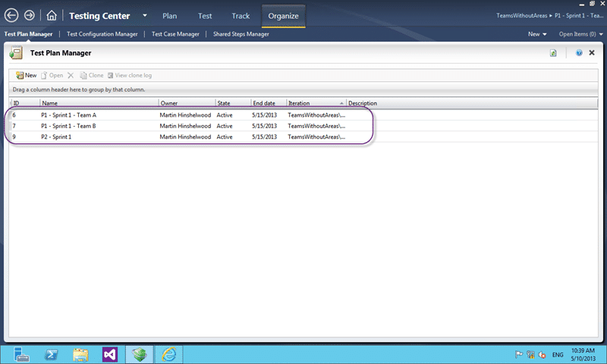Select plan 'P2 - Sprint 1'

56,136
